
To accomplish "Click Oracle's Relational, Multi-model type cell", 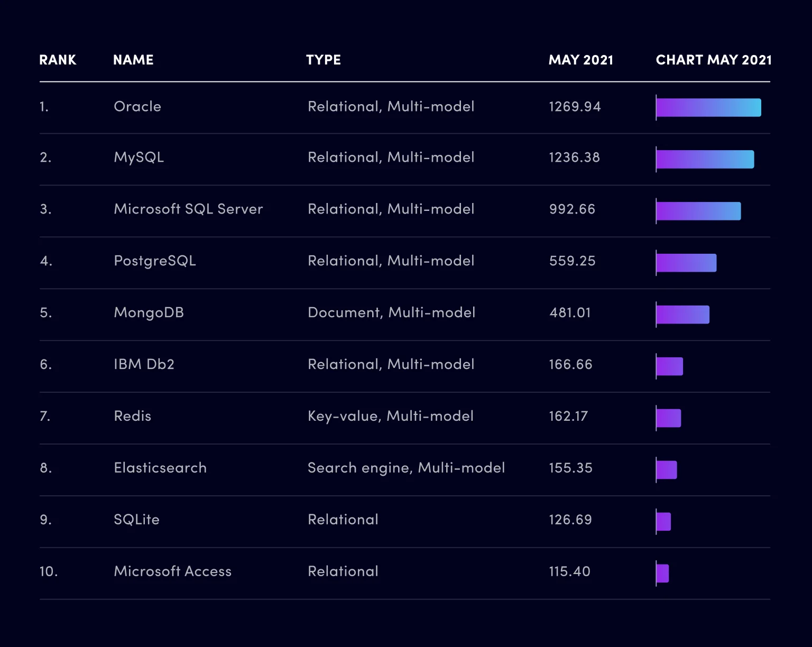I will pyautogui.click(x=391, y=107).
